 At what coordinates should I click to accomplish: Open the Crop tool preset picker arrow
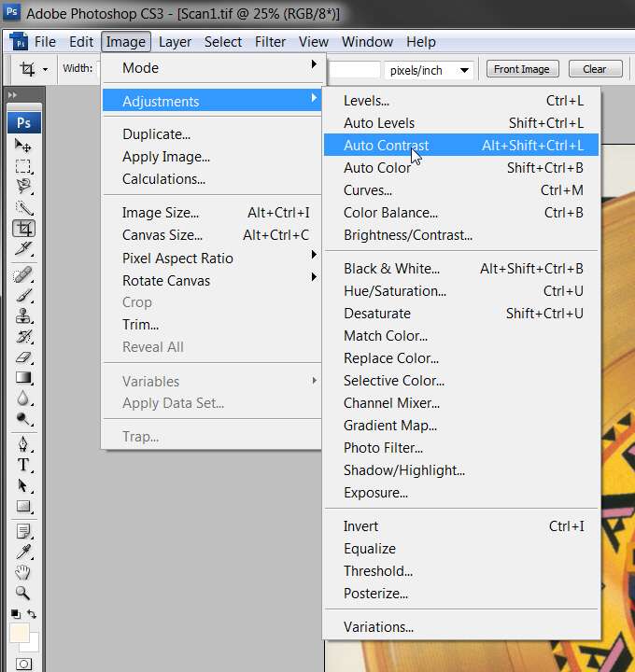click(45, 69)
